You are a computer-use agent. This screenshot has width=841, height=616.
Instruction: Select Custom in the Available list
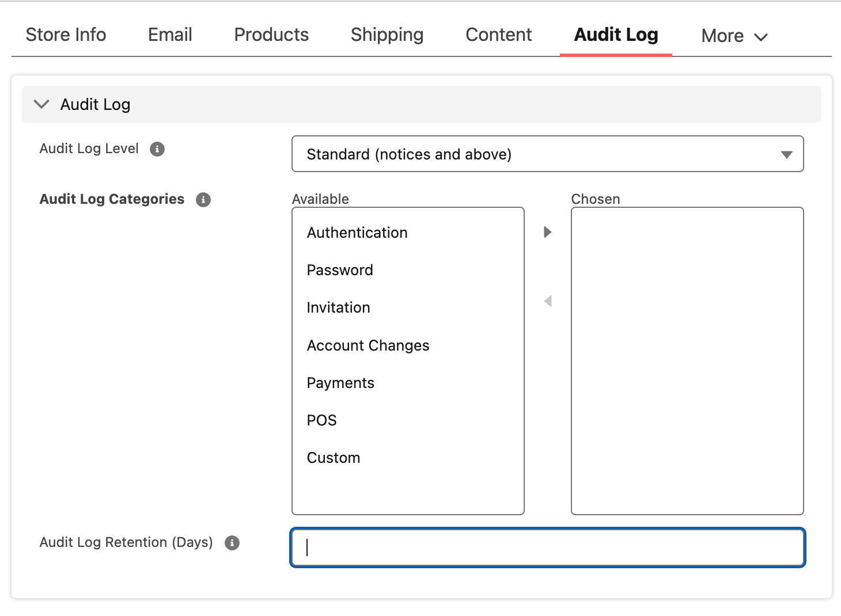point(334,458)
